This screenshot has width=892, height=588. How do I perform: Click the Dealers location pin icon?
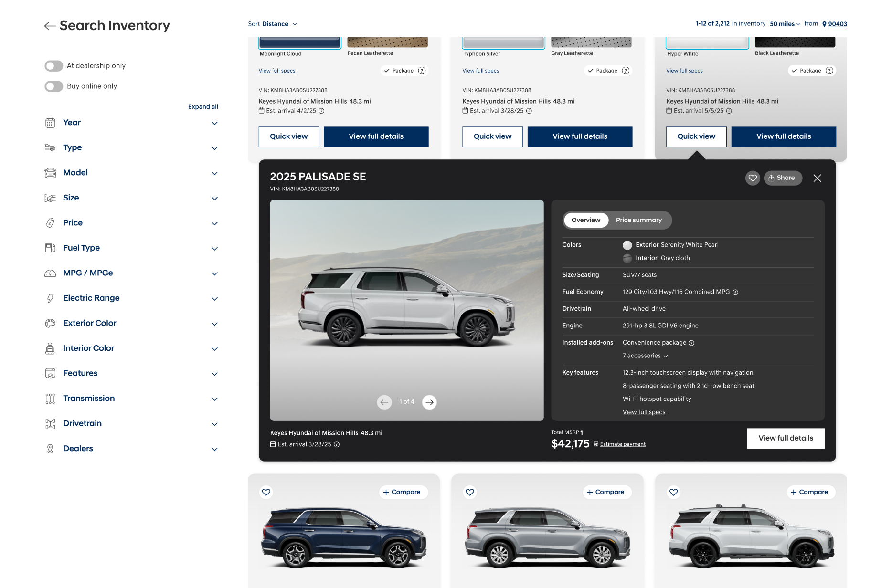pyautogui.click(x=50, y=449)
